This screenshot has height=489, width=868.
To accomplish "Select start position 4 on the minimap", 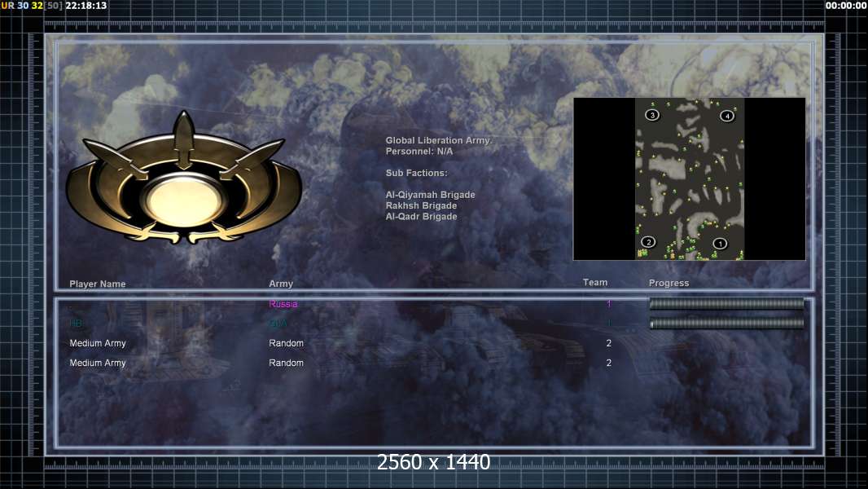I will pyautogui.click(x=727, y=115).
